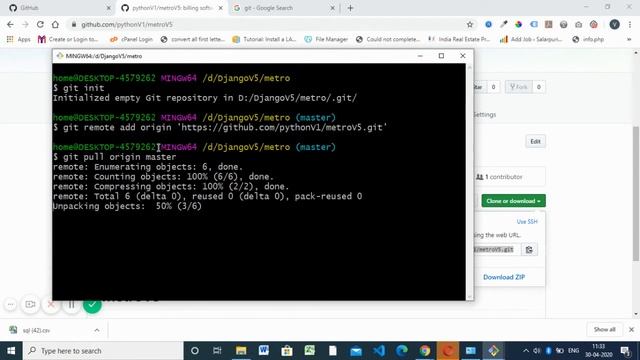
Task: Open the Add Job - Salarpuri bookmark
Action: [531, 39]
